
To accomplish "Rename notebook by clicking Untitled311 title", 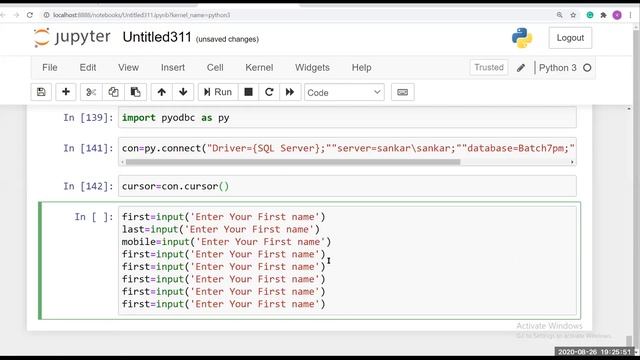I will (157, 38).
